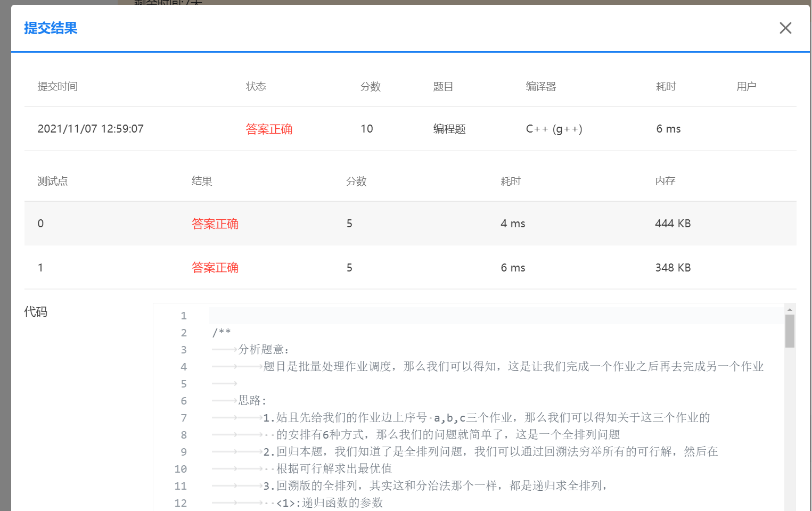Image resolution: width=812 pixels, height=511 pixels.
Task: Click the 编程题 problem type cell
Action: (449, 129)
